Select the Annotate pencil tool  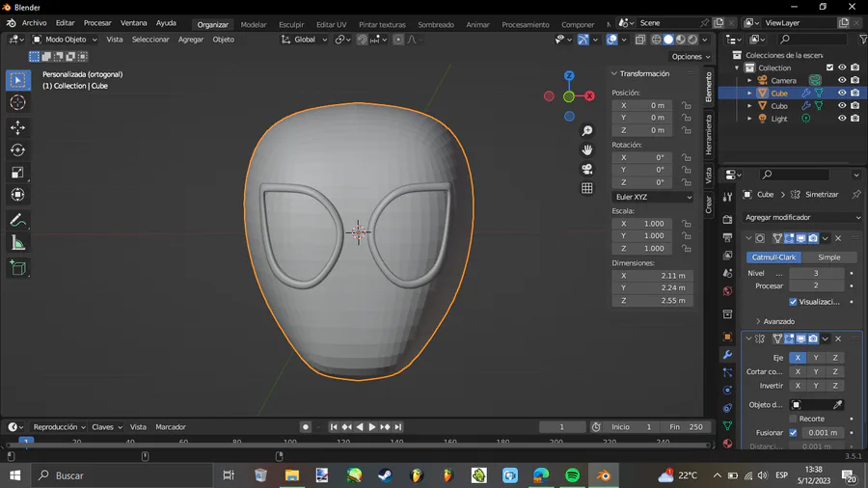point(17,221)
